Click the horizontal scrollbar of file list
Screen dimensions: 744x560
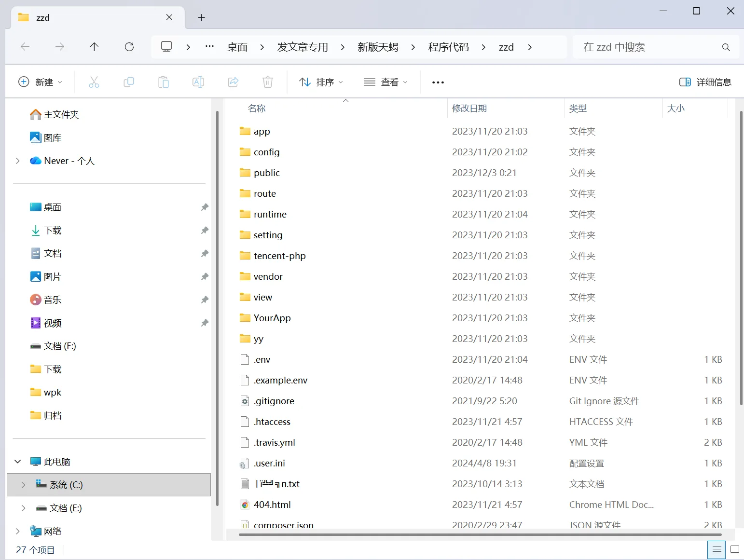click(x=480, y=534)
